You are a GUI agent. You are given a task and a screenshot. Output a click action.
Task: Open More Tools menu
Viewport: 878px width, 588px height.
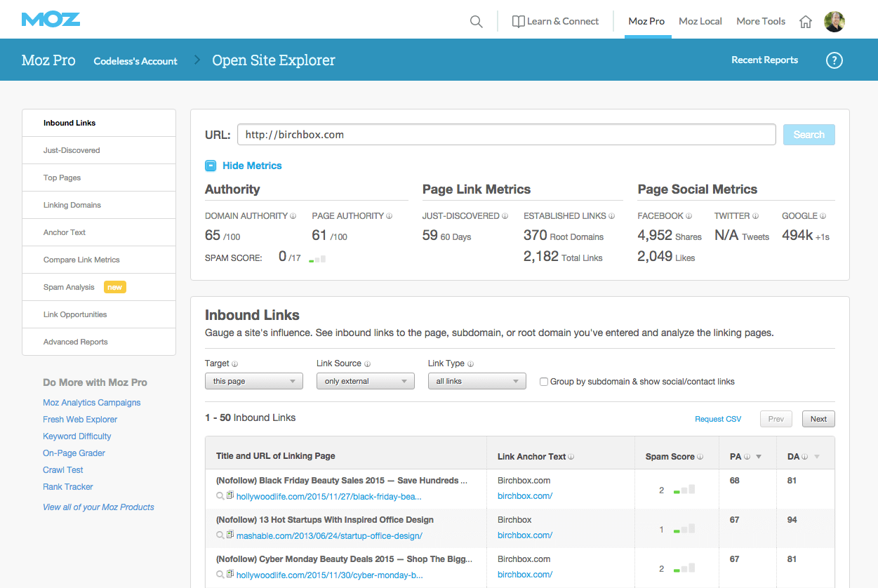pyautogui.click(x=761, y=21)
